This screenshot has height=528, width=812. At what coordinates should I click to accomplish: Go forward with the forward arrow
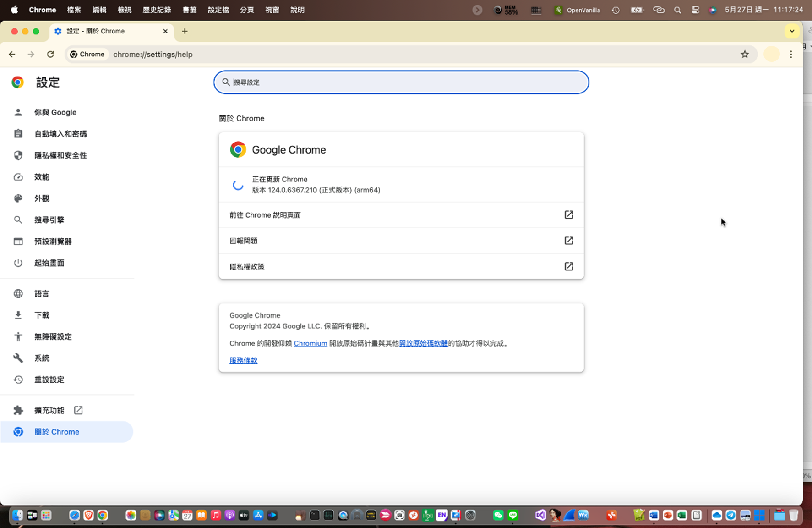tap(31, 54)
